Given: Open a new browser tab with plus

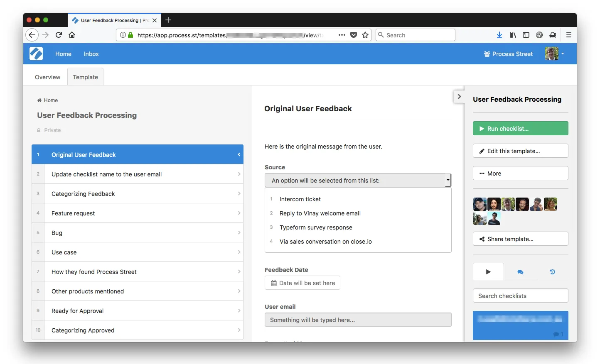Looking at the screenshot, I should pos(168,20).
